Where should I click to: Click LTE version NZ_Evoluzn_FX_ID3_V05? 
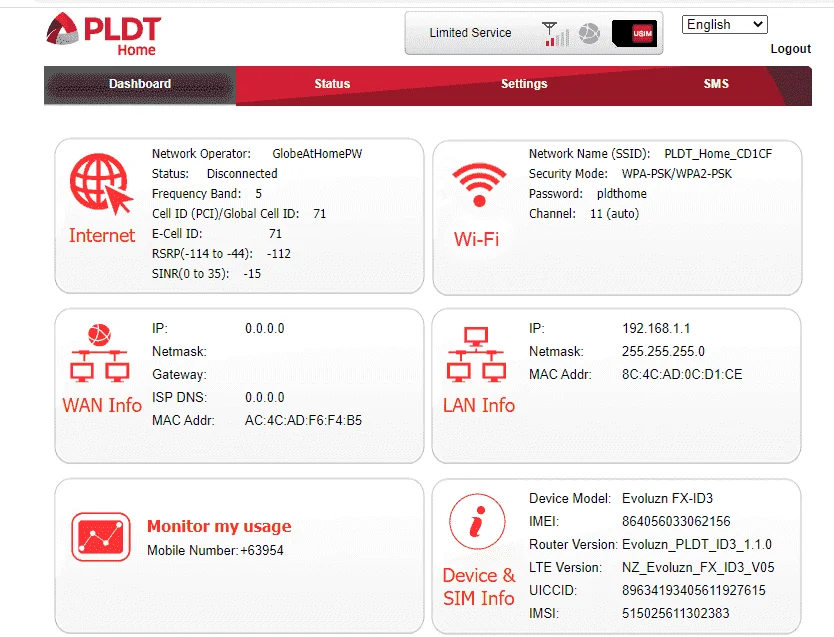pos(698,567)
